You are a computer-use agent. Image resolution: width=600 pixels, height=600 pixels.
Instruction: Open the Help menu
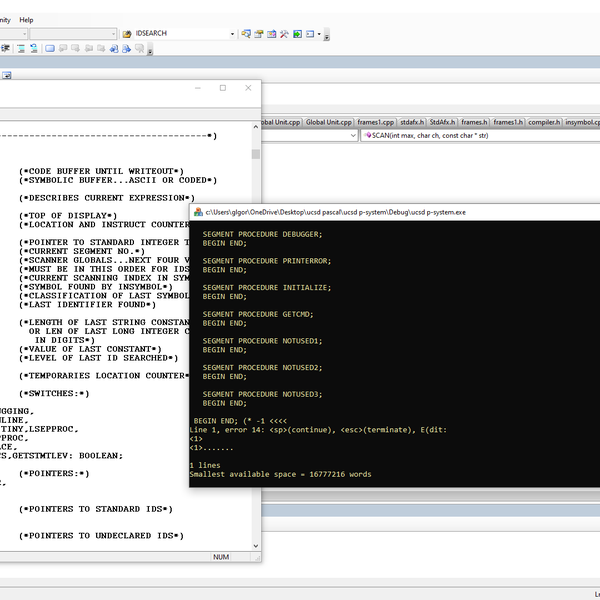26,19
